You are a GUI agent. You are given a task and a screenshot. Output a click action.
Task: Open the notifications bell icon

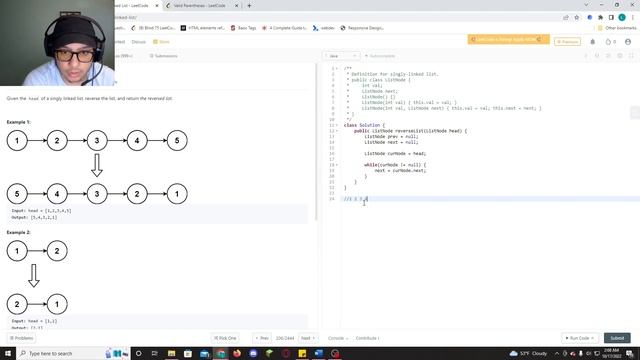coord(593,42)
